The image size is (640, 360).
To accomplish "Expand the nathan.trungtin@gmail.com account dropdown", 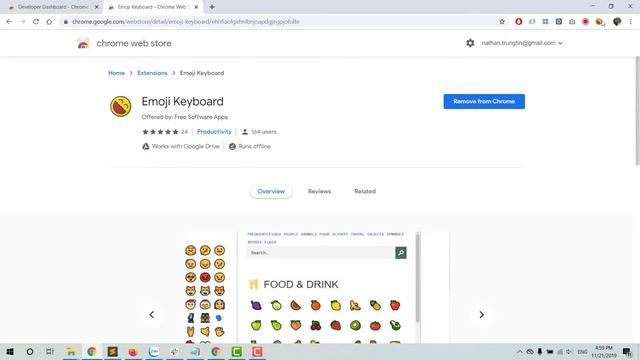I will 522,43.
